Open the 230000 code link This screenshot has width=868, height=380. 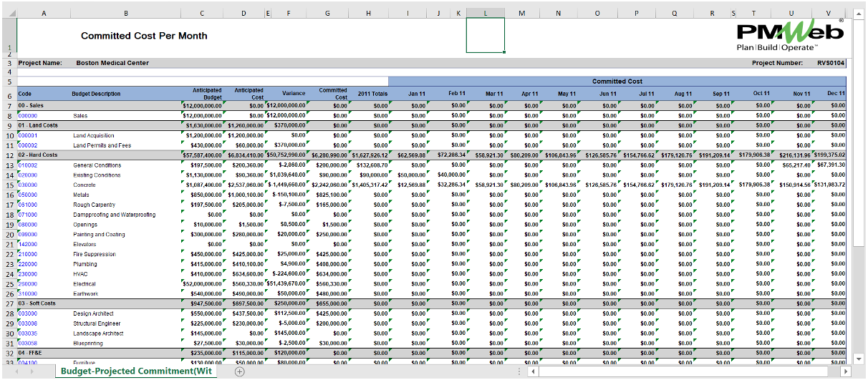point(28,274)
